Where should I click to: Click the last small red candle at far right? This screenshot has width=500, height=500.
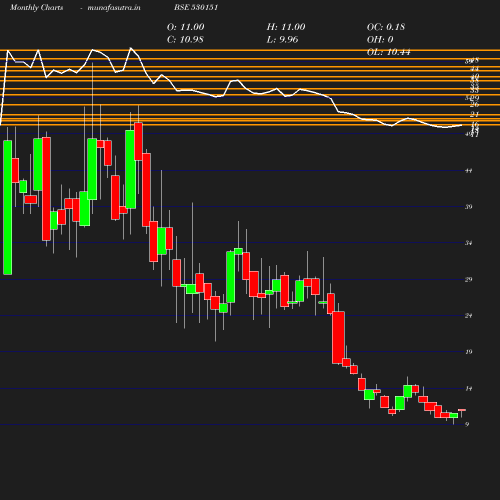(462, 410)
